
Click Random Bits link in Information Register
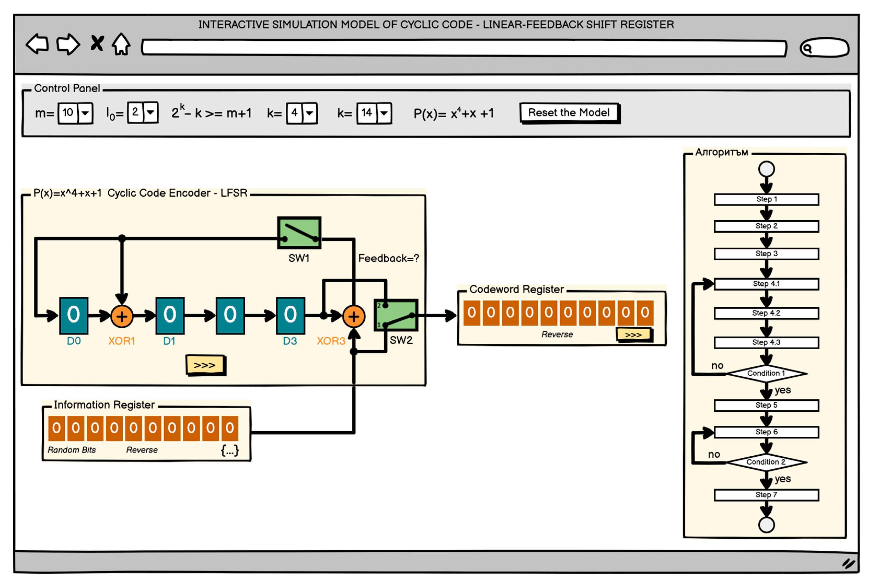[x=72, y=450]
